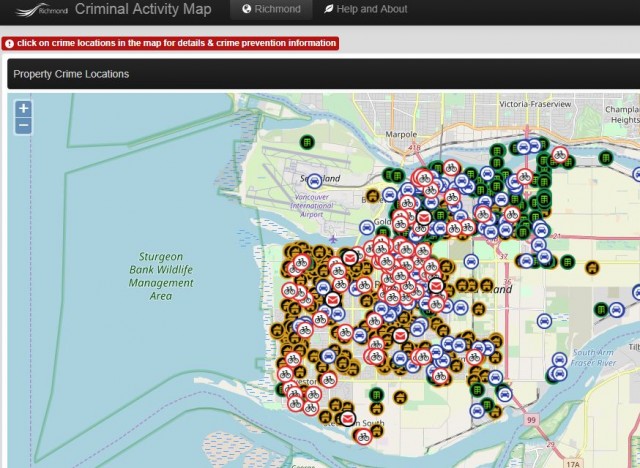Select the envelope marker closest to the Gold label
Viewport: 640px width, 468px height.
(424, 217)
